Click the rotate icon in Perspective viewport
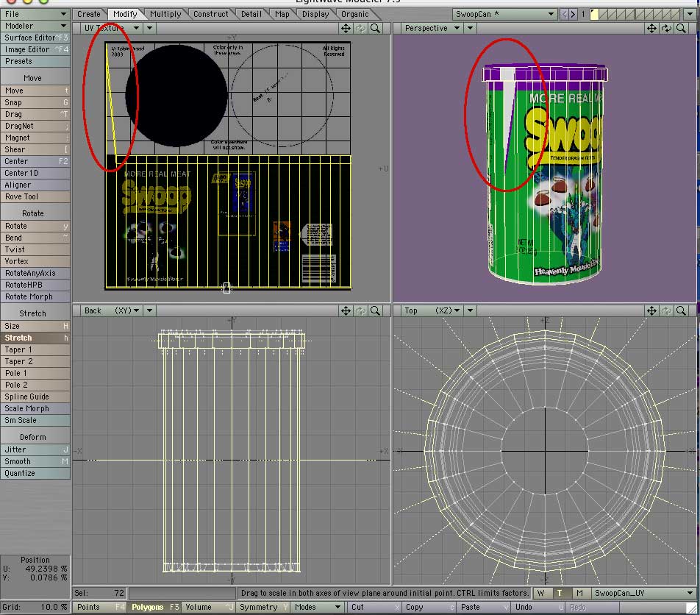This screenshot has height=615, width=700. [666, 28]
